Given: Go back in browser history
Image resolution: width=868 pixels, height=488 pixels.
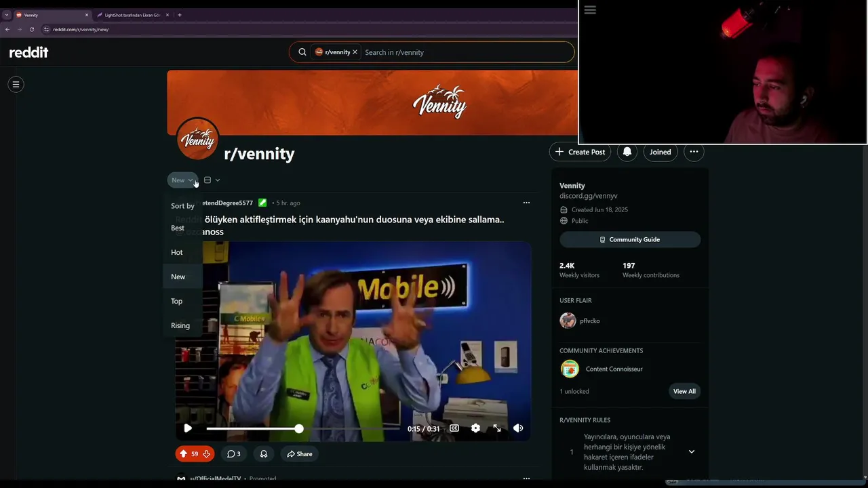Looking at the screenshot, I should tap(7, 29).
